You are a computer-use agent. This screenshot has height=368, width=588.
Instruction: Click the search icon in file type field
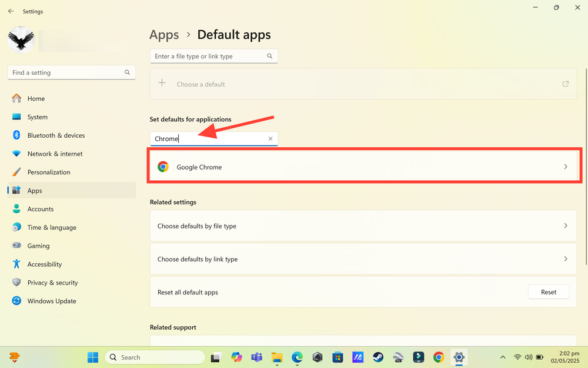pyautogui.click(x=270, y=56)
